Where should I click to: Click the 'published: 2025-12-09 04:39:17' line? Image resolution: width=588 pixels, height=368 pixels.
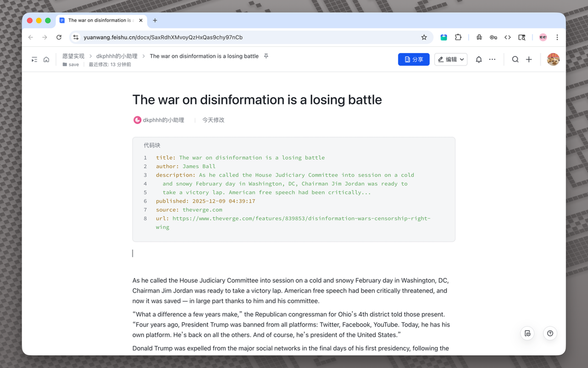(205, 201)
